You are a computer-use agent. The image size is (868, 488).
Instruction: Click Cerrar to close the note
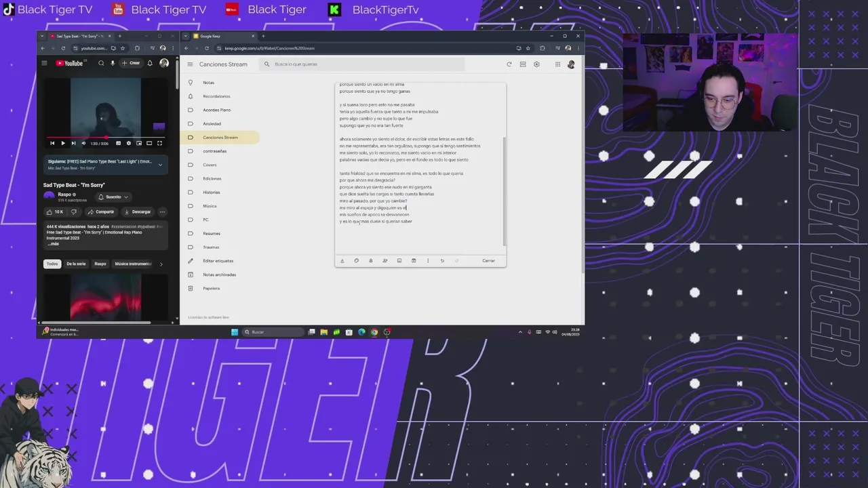[x=488, y=260]
